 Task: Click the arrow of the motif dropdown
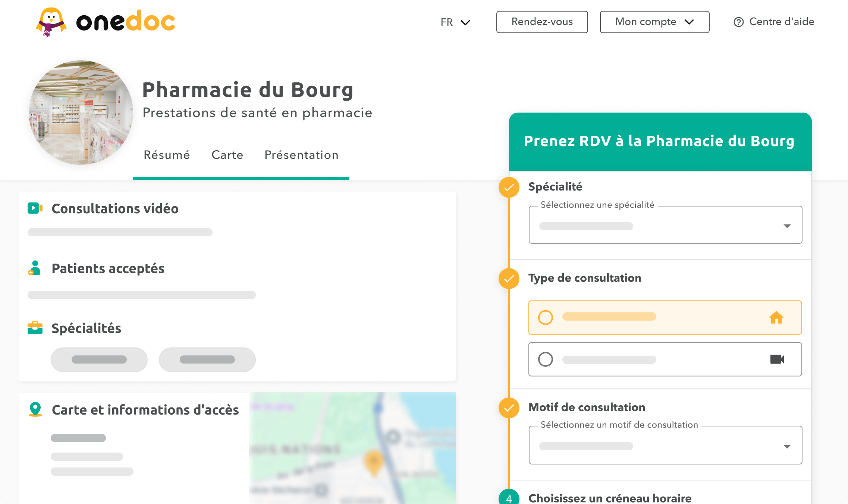(x=787, y=447)
